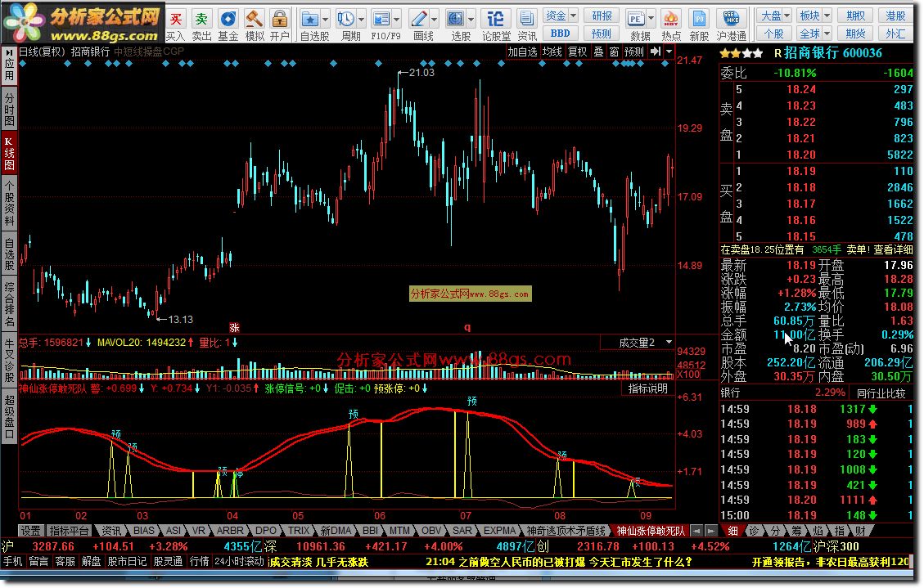Click the 同行业比较 link
Image resolution: width=924 pixels, height=588 pixels.
881,393
